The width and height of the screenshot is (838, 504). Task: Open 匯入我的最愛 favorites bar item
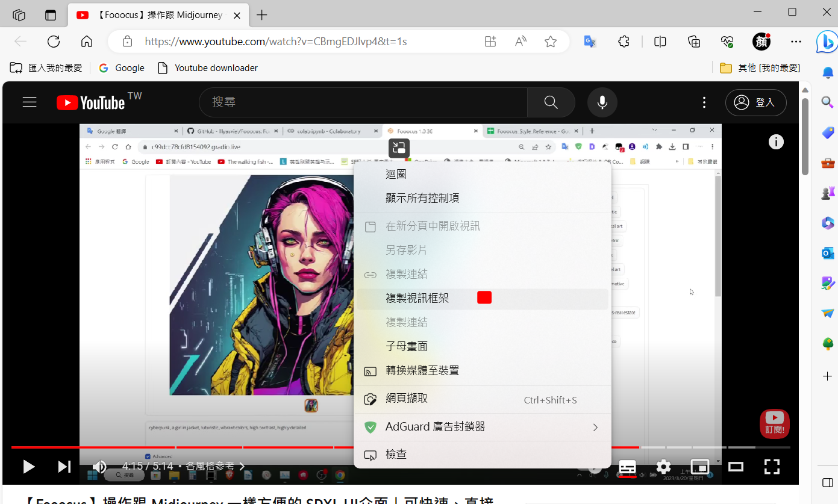coord(46,68)
